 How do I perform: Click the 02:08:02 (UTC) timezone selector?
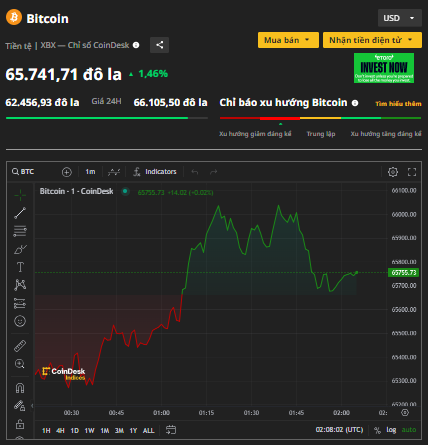click(x=339, y=430)
